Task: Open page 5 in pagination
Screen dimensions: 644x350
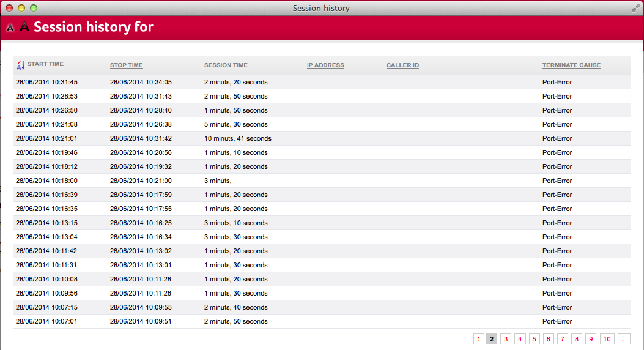Action: (x=534, y=339)
